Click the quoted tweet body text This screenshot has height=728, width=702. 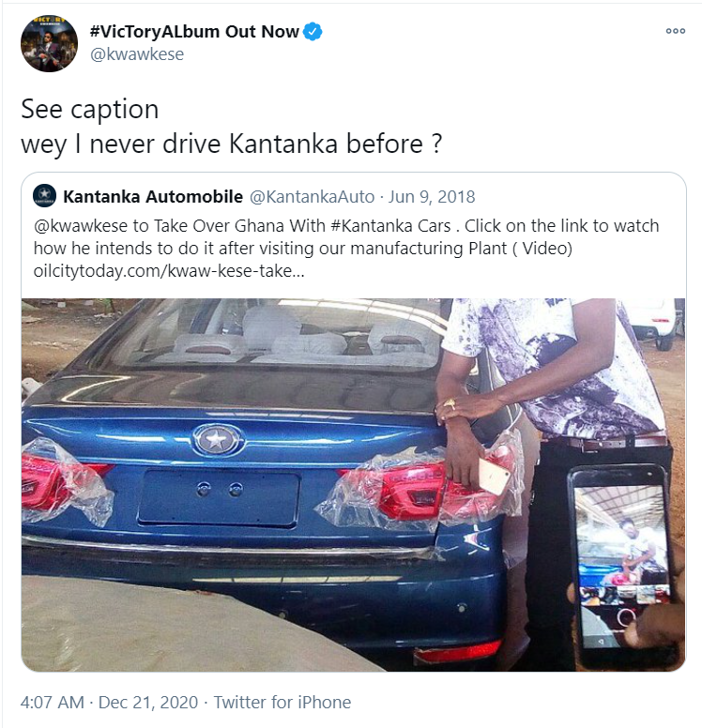(346, 248)
